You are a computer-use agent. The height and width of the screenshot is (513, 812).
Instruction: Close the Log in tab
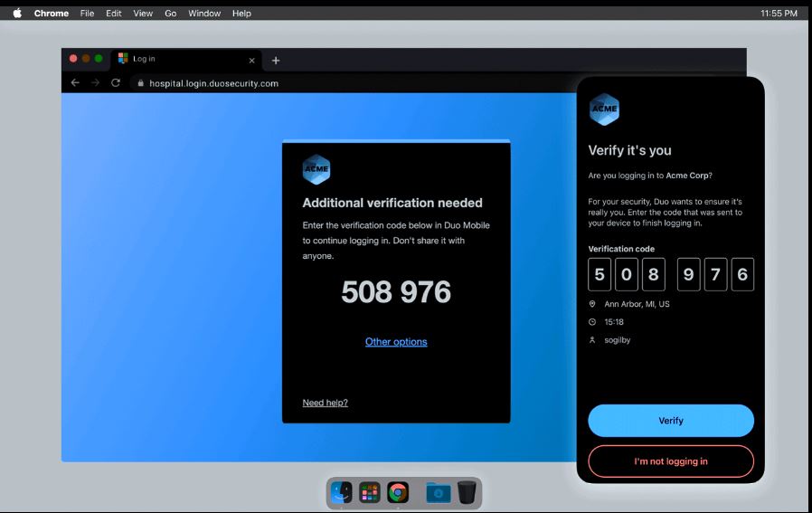(251, 61)
